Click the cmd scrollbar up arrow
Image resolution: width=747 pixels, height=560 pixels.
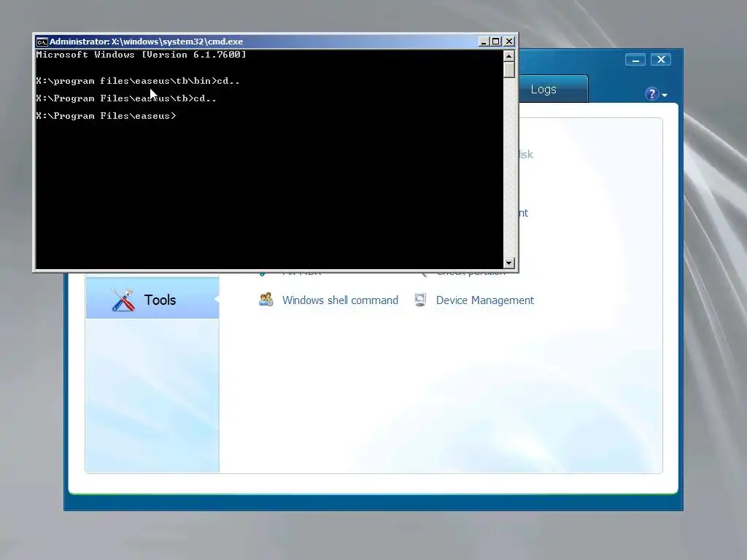click(x=508, y=56)
